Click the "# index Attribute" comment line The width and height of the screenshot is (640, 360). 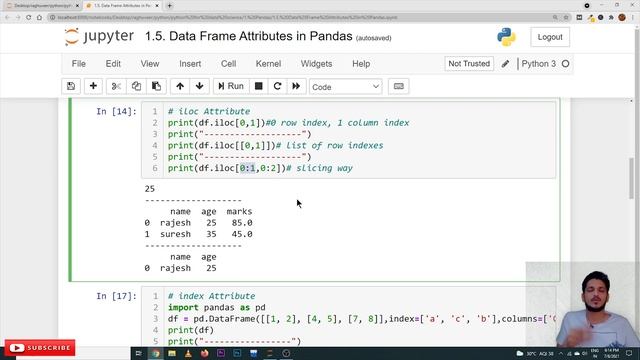pyautogui.click(x=211, y=296)
